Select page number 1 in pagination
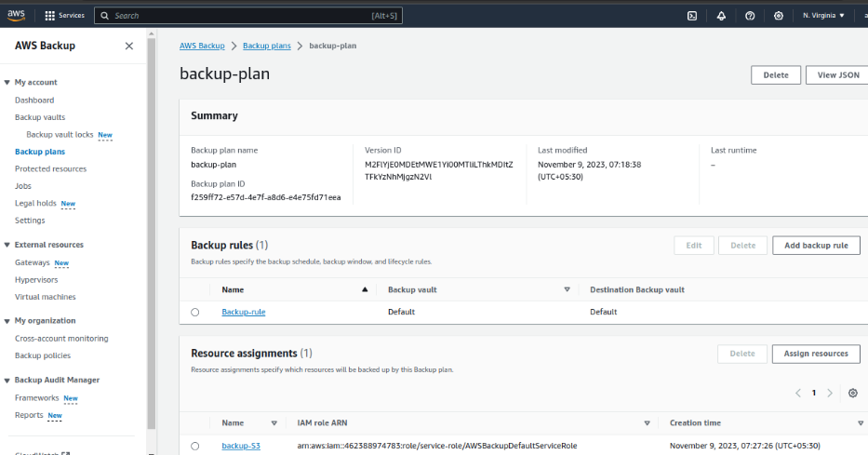868x455 pixels. coord(814,393)
